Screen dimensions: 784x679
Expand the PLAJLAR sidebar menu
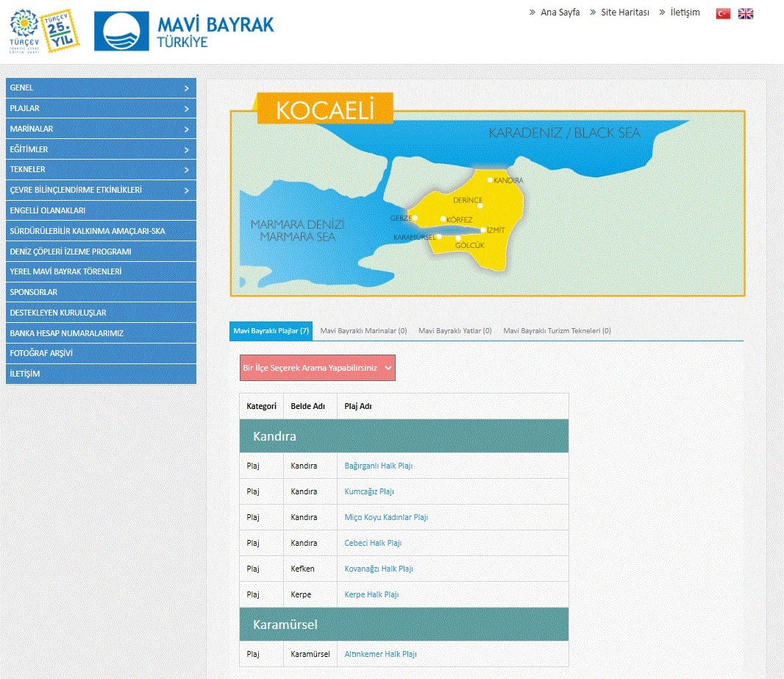(101, 109)
